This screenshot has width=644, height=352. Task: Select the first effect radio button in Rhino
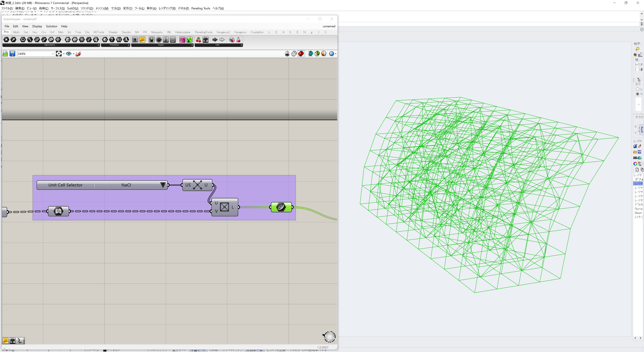(637, 89)
